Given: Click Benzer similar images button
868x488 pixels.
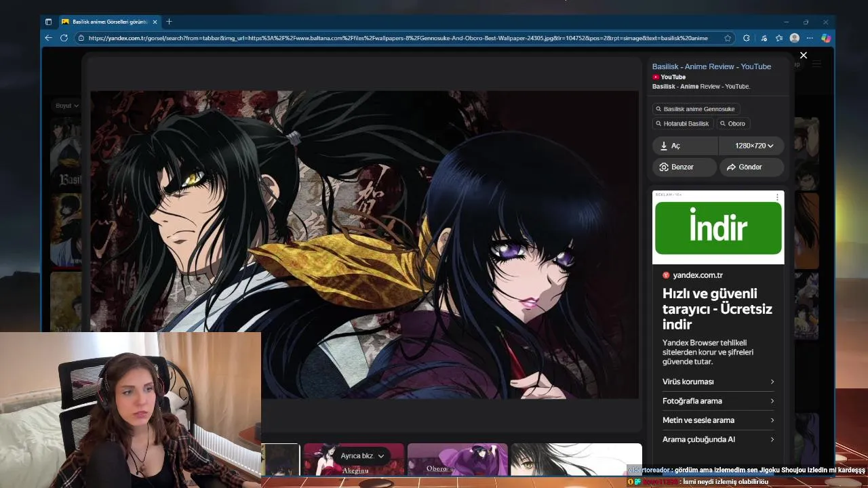Looking at the screenshot, I should click(685, 167).
